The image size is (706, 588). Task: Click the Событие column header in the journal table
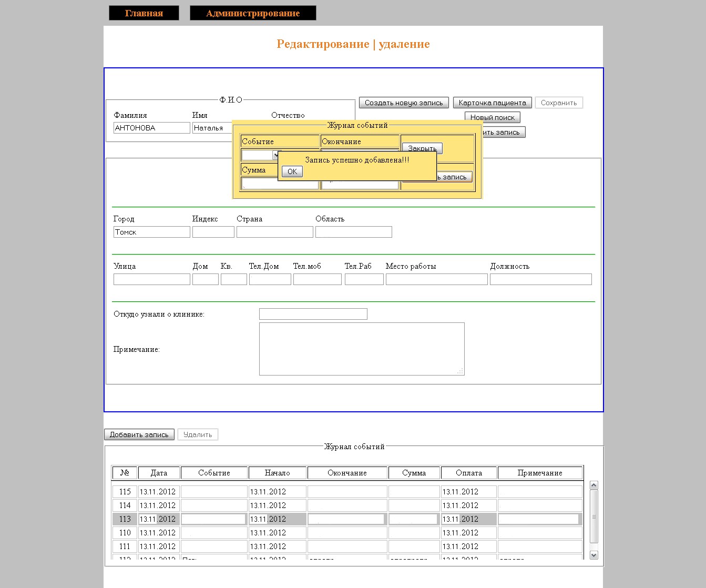(x=214, y=473)
